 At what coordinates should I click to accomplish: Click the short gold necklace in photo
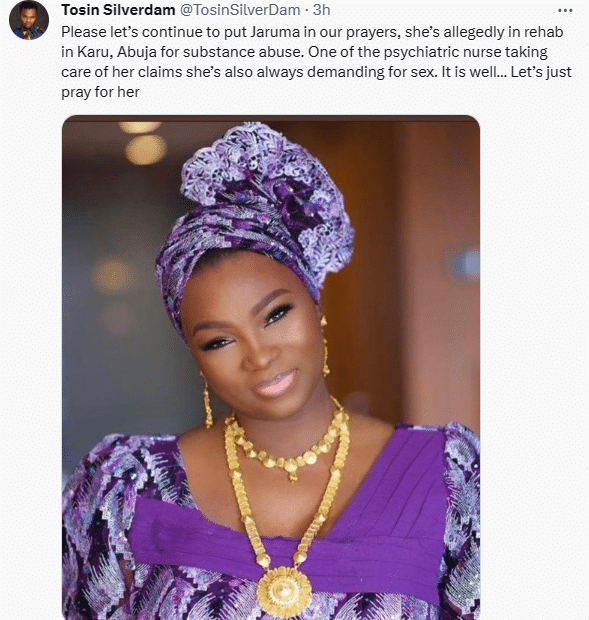(x=288, y=447)
